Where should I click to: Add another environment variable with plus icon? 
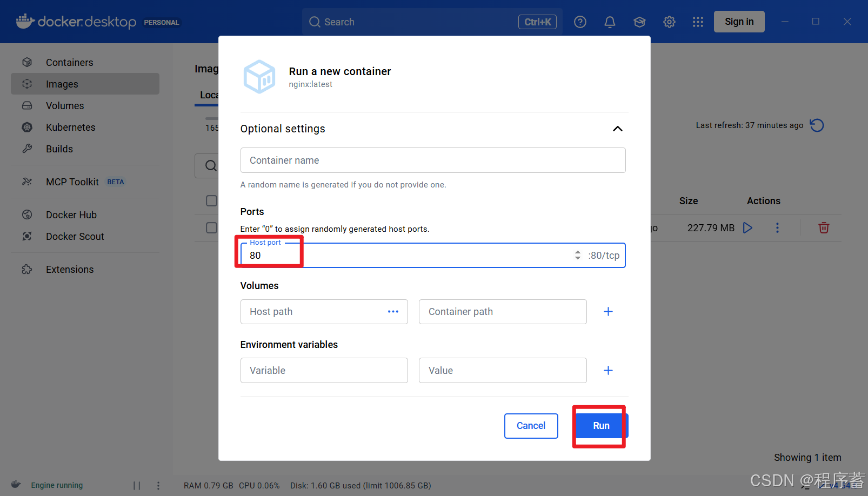click(608, 370)
